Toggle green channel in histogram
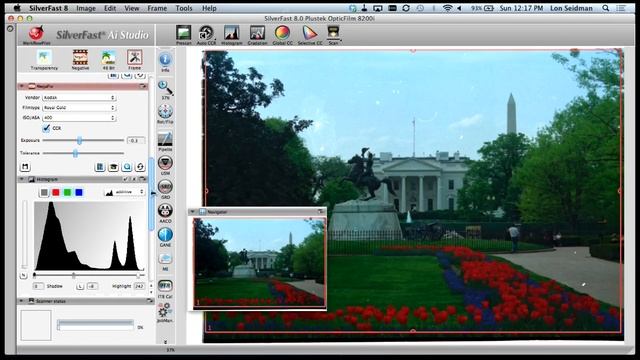Viewport: 640px width, 360px height. click(67, 192)
